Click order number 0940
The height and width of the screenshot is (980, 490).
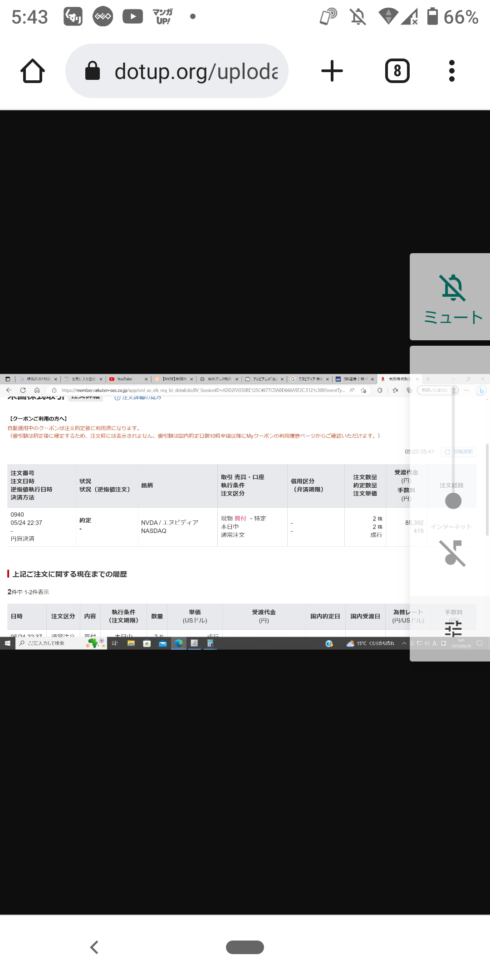coord(17,514)
